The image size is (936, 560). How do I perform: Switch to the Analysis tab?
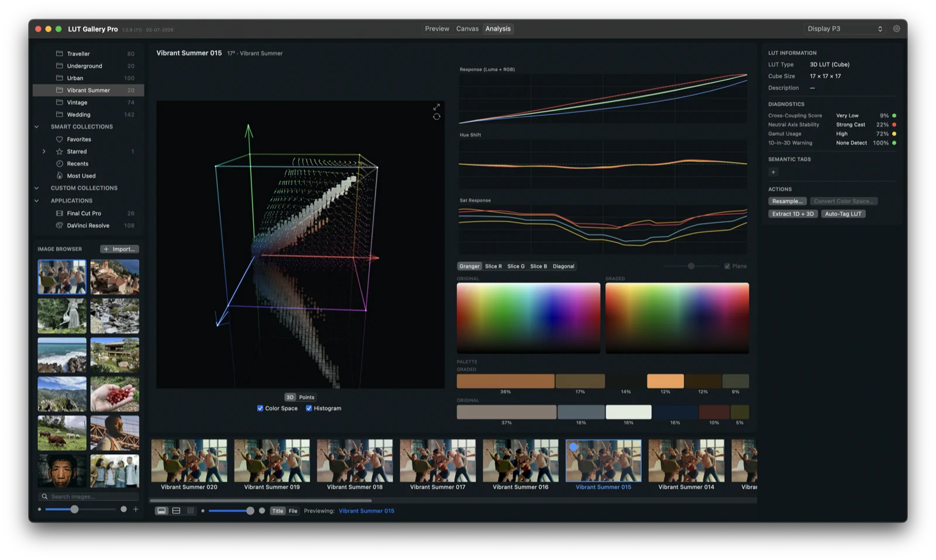point(498,29)
